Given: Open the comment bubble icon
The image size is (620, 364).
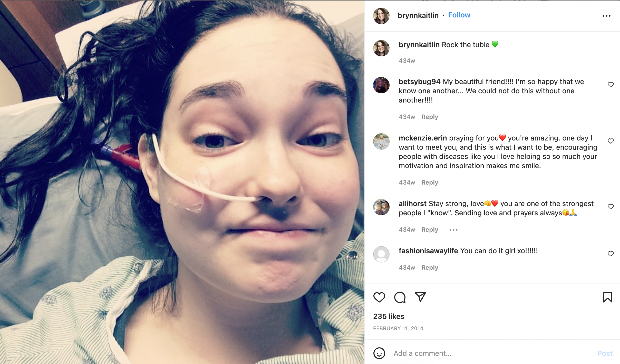Looking at the screenshot, I should pyautogui.click(x=400, y=297).
